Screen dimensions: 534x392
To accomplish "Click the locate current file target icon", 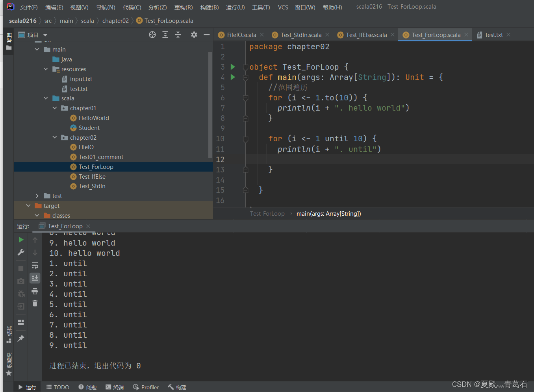I will [152, 35].
